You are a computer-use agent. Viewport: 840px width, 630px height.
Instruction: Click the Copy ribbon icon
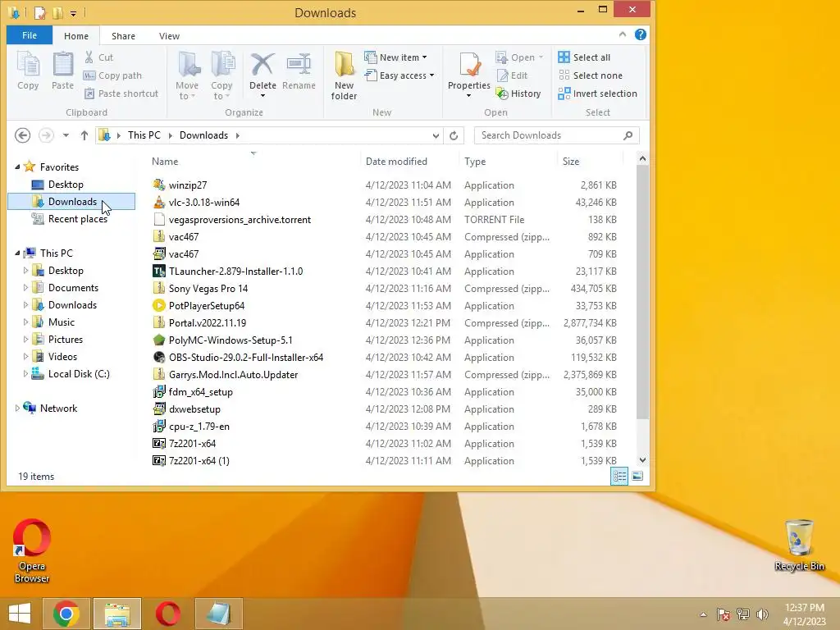tap(28, 71)
